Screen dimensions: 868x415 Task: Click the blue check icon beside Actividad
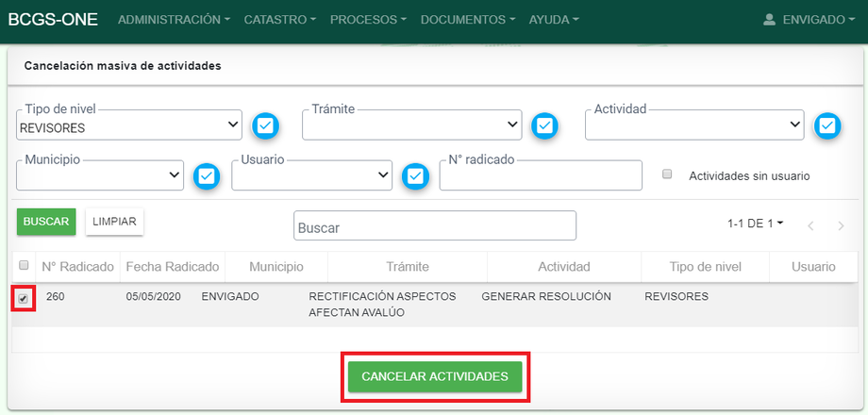tap(827, 125)
